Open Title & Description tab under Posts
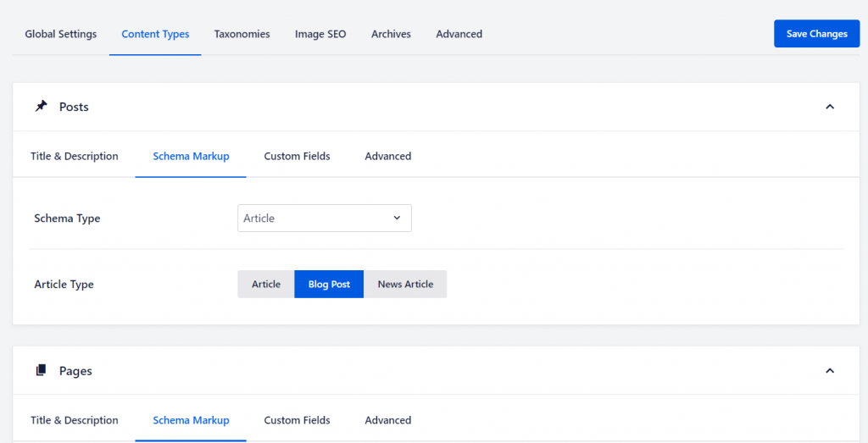The width and height of the screenshot is (868, 443). click(75, 157)
